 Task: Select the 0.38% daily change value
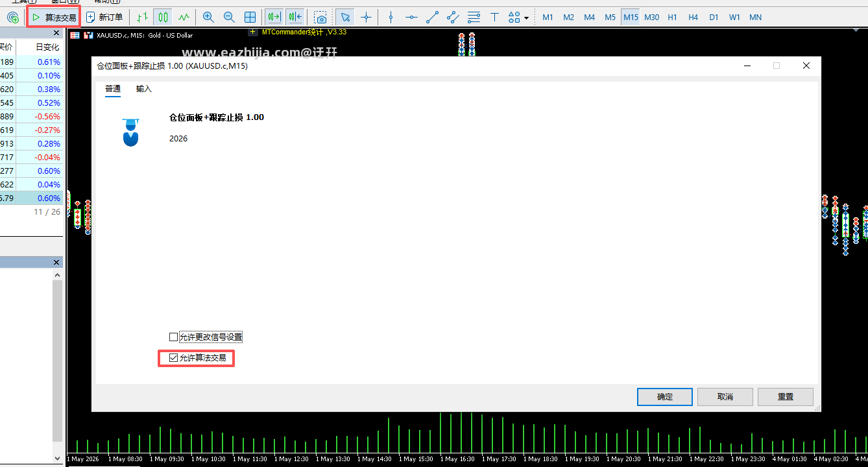point(49,90)
